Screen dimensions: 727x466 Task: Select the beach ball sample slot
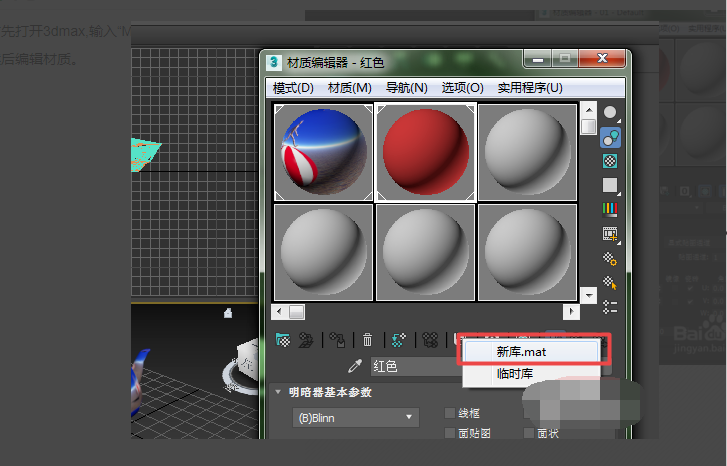click(x=323, y=152)
